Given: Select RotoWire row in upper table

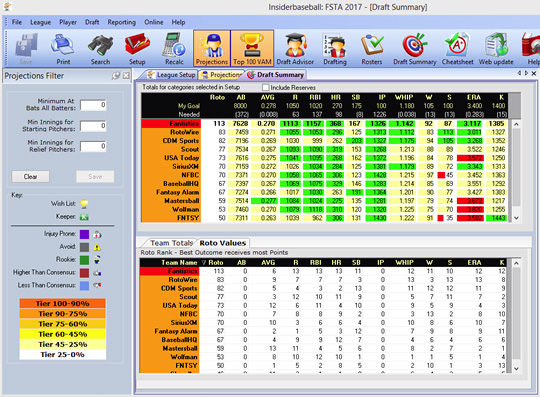Looking at the screenshot, I should pyautogui.click(x=325, y=132).
